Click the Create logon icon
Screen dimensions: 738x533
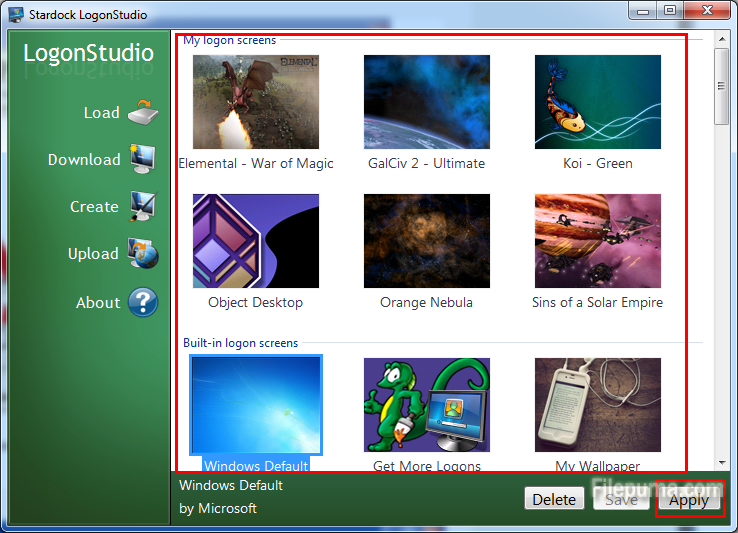pyautogui.click(x=143, y=206)
